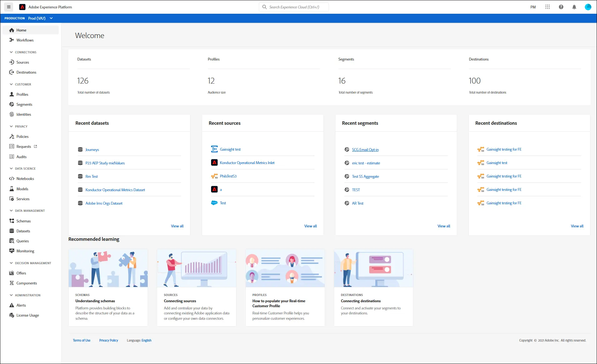Open the Alerts page
Screen dimensions: 597x364
(x=21, y=305)
